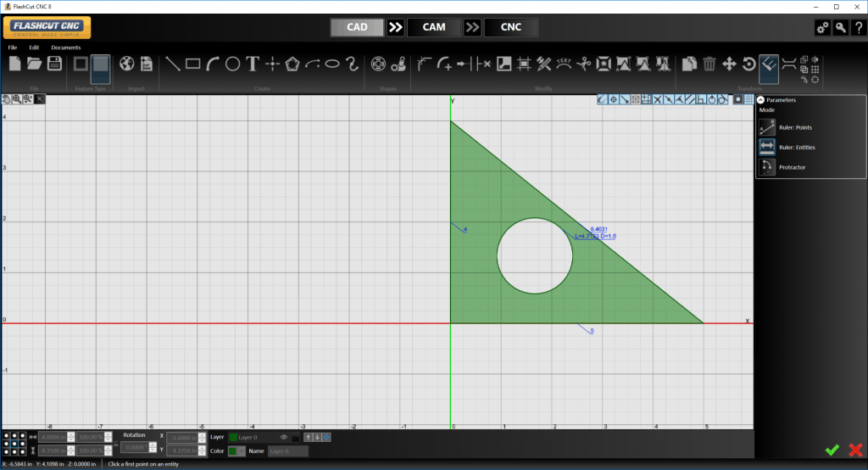
Task: Pick the Polygon create tool
Action: pyautogui.click(x=292, y=64)
